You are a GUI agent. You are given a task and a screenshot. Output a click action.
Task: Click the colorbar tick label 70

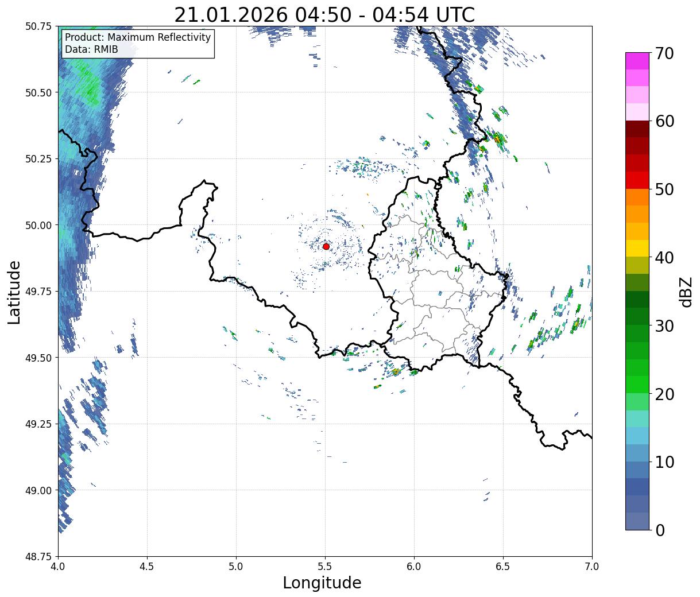[664, 53]
